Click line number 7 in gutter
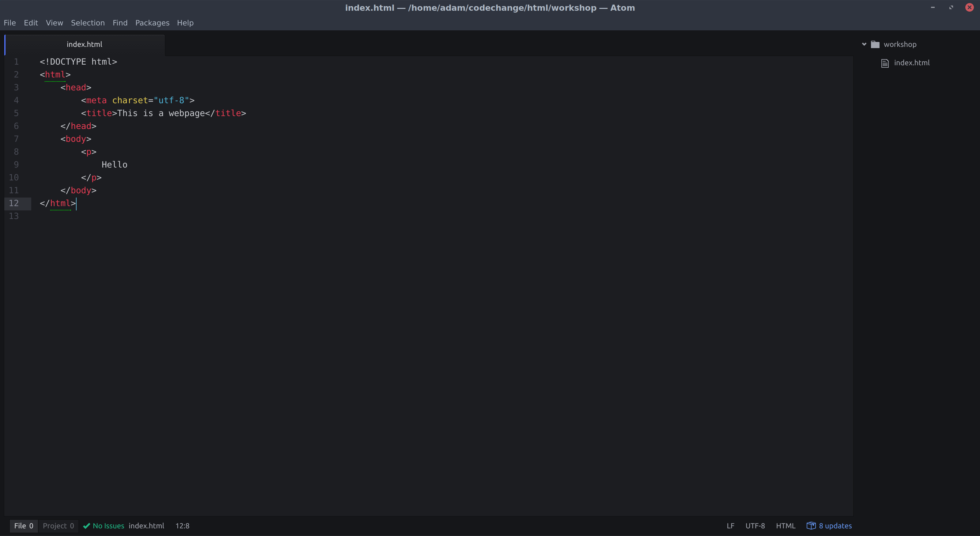 (x=16, y=139)
